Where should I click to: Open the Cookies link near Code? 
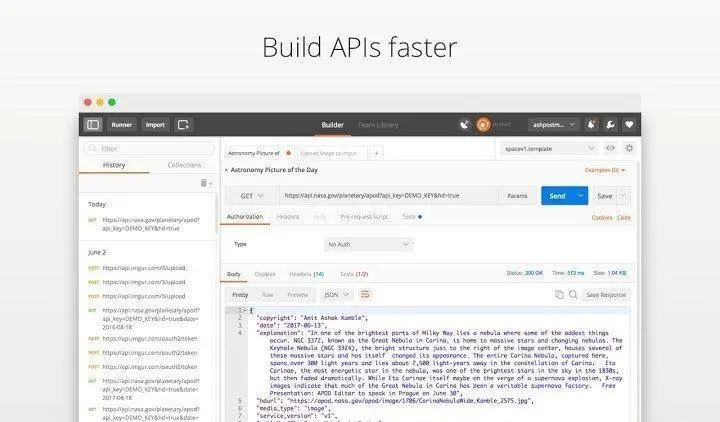(602, 218)
